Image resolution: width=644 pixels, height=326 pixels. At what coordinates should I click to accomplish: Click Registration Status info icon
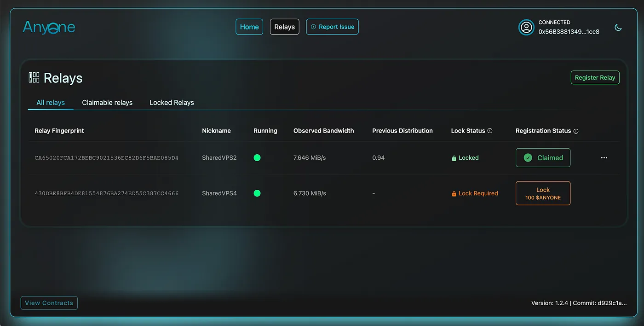click(x=576, y=131)
